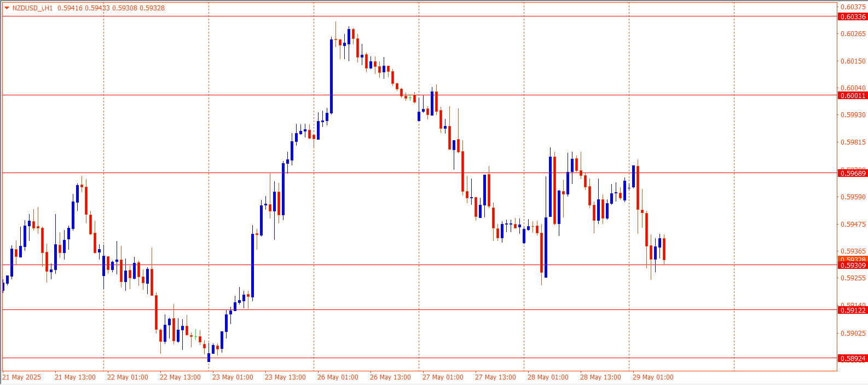Click the 26 May 13:00 time label
This screenshot has width=868, height=385.
tap(390, 377)
